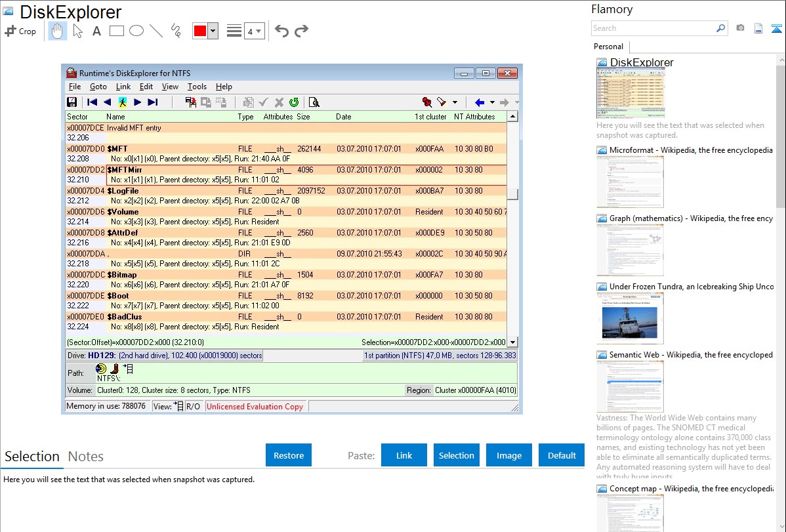Click the paste Image button
The width and height of the screenshot is (786, 532).
click(508, 455)
